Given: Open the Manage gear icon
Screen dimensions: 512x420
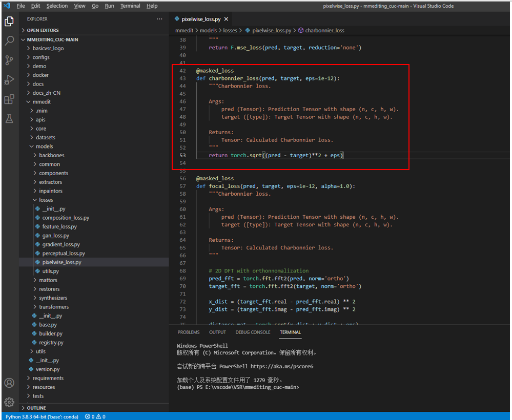Looking at the screenshot, I should pos(9,402).
